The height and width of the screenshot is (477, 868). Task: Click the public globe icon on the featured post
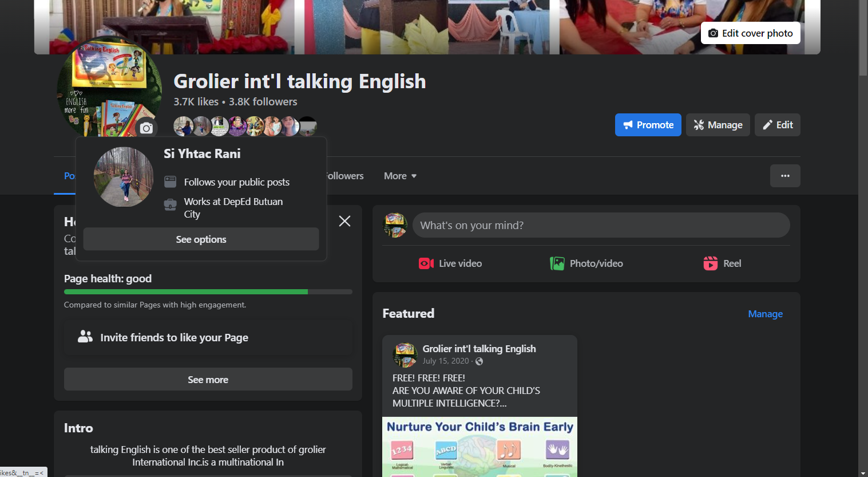click(479, 361)
